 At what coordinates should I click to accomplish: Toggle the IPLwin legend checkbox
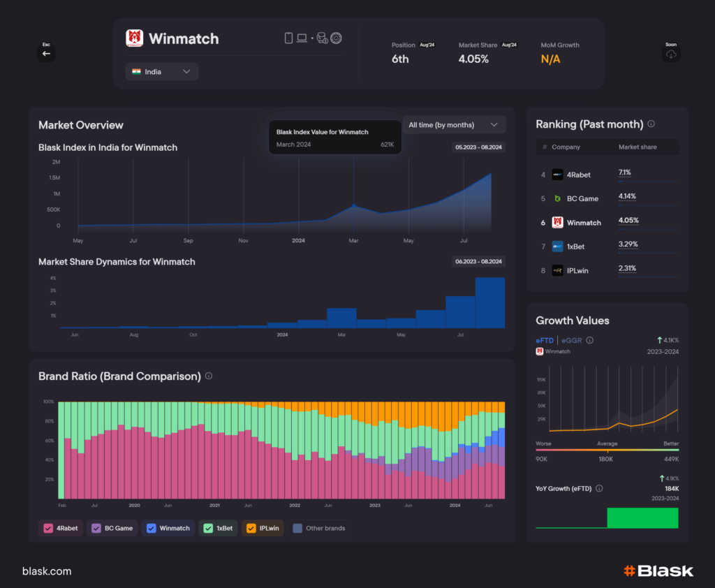tap(251, 528)
